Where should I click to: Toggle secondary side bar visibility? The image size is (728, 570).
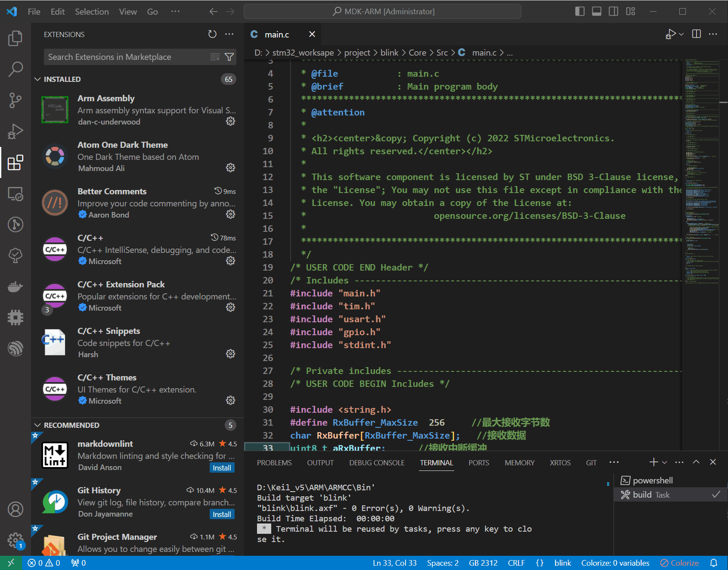pyautogui.click(x=613, y=12)
